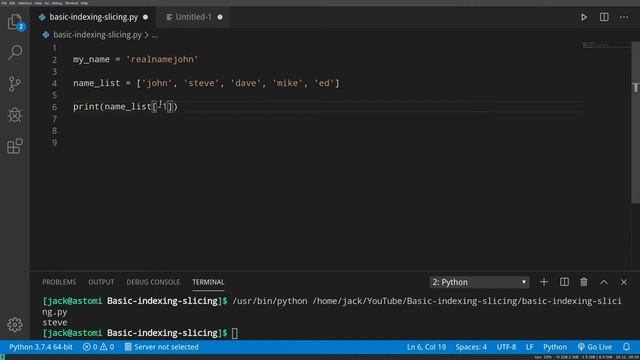The image size is (640, 360).
Task: Open the Terminal menu in the menu bar
Action: (x=71, y=3)
